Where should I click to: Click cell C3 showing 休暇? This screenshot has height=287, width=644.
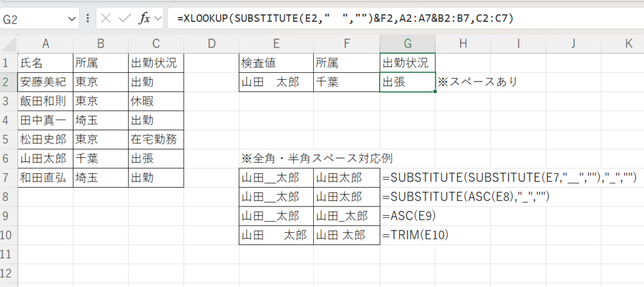tap(156, 101)
